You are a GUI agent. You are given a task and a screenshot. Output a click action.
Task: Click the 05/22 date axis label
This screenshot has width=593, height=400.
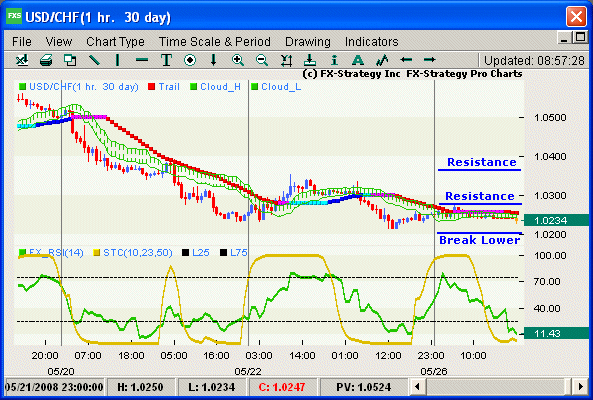pos(247,371)
